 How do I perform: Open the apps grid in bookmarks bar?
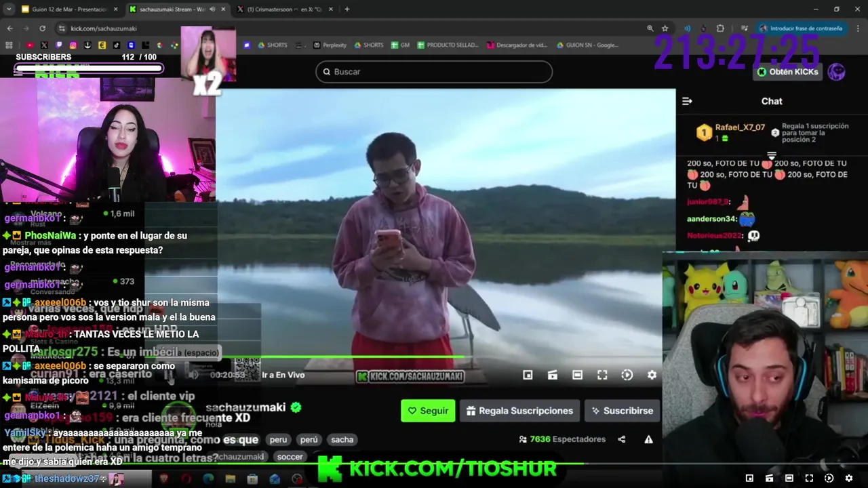[9, 45]
